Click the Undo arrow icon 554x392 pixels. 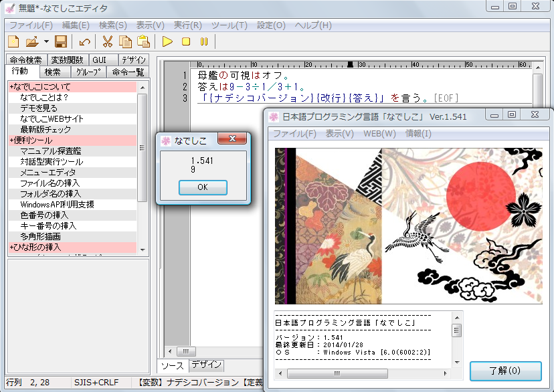click(x=85, y=41)
